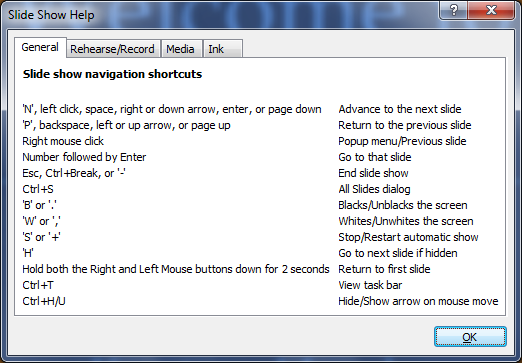Open the Media tab
The height and width of the screenshot is (363, 522).
click(x=180, y=49)
